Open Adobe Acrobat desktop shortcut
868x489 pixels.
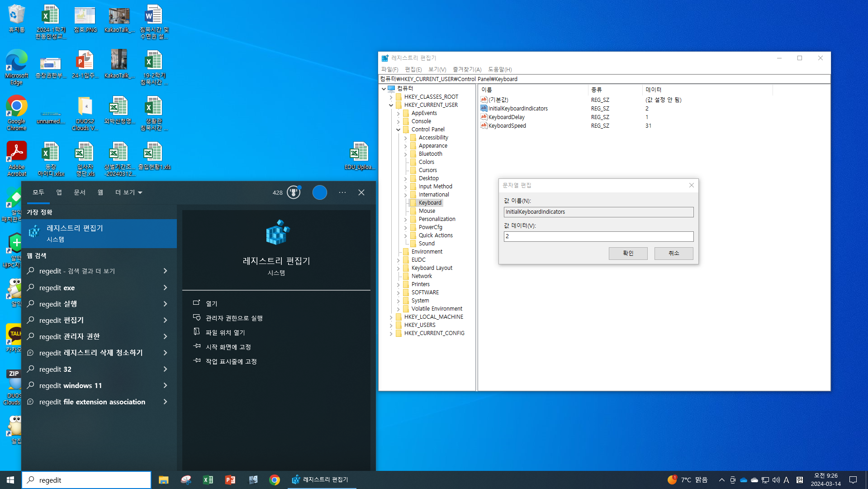coord(16,158)
